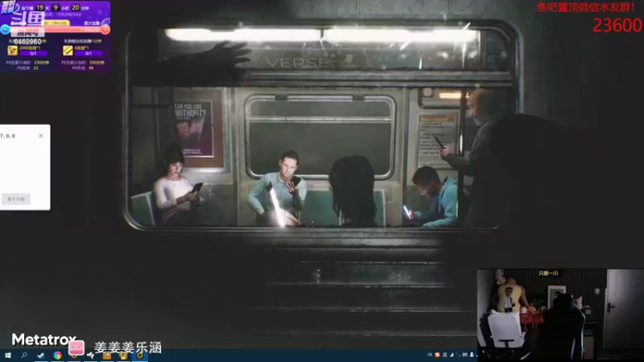Click the red plus button in overlay
Viewport: 644px width, 362px height.
tap(105, 29)
